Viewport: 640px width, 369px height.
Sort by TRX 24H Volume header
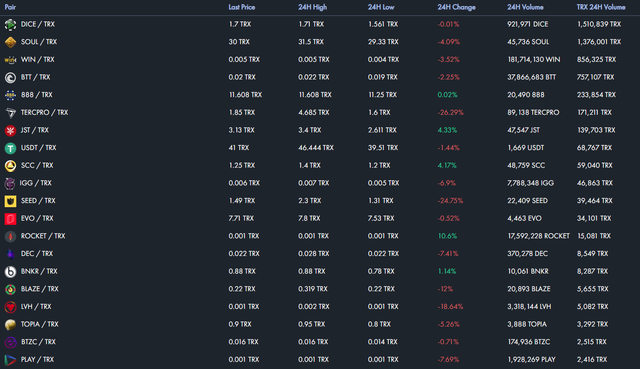601,7
